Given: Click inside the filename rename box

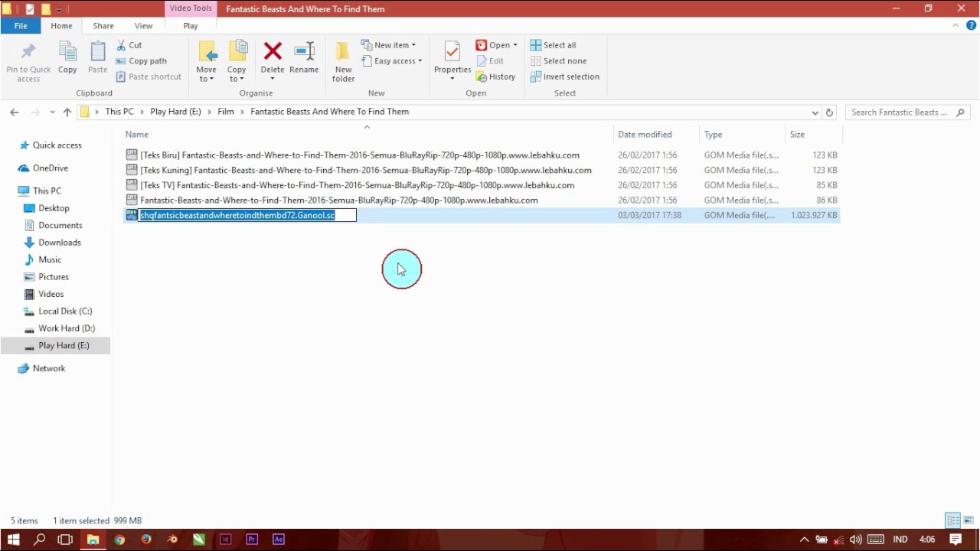Looking at the screenshot, I should coord(247,215).
